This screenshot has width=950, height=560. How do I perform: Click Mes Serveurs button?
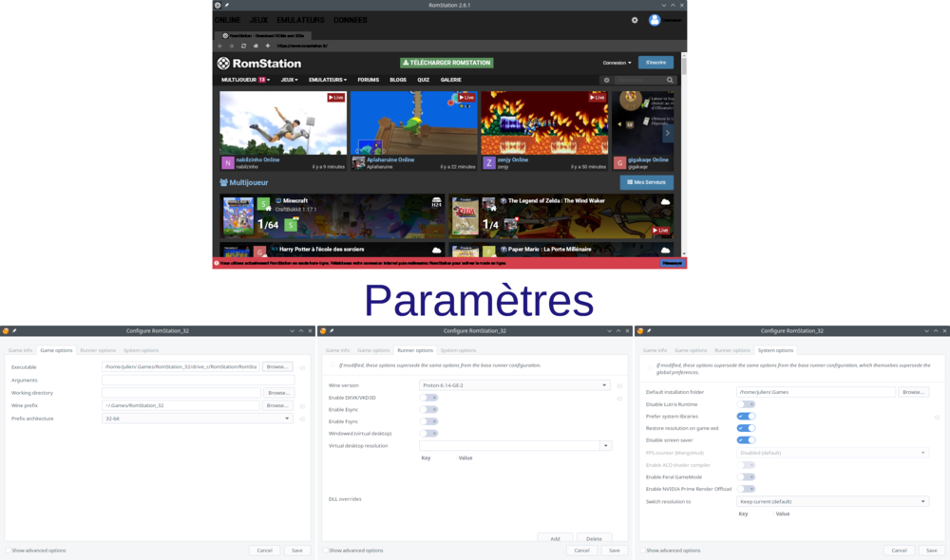pyautogui.click(x=646, y=182)
